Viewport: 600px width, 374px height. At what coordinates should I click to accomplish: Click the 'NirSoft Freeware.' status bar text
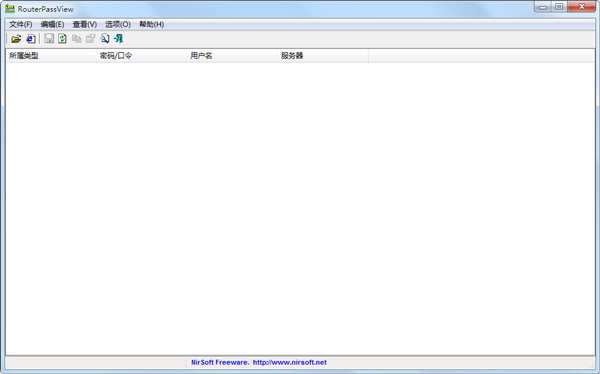tap(220, 363)
